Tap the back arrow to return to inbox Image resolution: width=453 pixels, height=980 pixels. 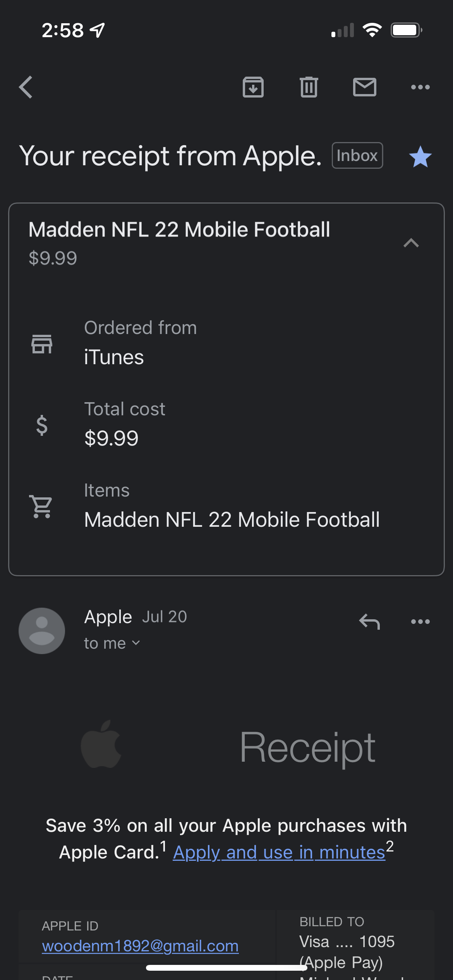click(26, 87)
